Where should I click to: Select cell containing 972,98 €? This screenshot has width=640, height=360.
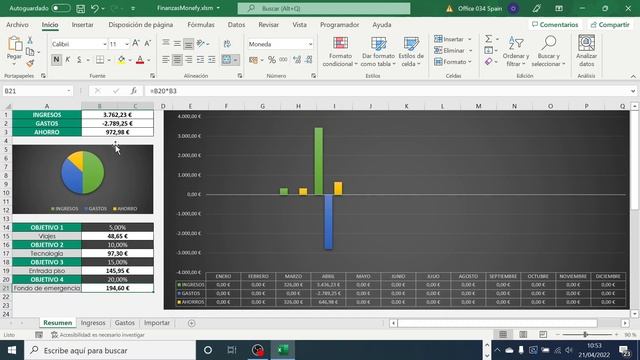117,132
